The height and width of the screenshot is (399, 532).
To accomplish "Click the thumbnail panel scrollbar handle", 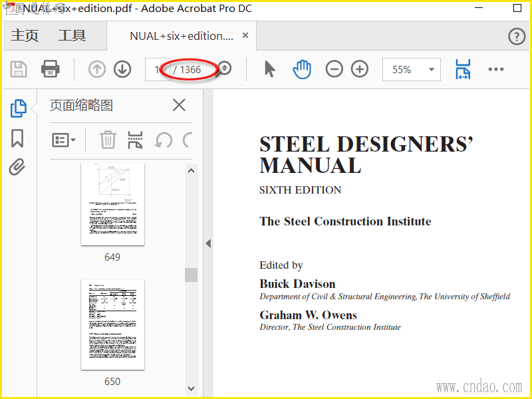I will click(192, 275).
